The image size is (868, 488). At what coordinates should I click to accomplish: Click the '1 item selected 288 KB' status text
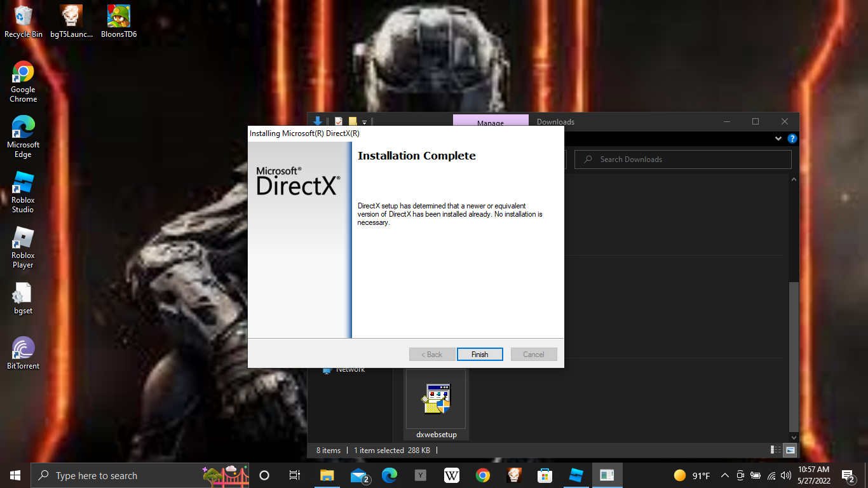point(392,451)
